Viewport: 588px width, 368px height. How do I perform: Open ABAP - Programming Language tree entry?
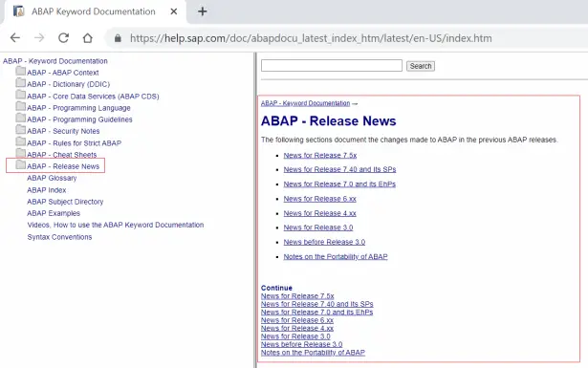[78, 108]
